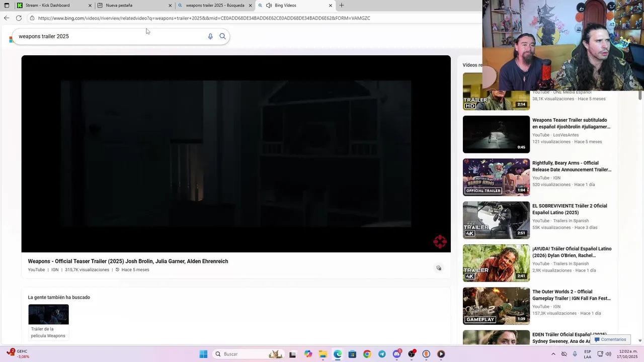Click the save icon under the video
Image resolution: width=644 pixels, height=362 pixels.
[x=439, y=268]
